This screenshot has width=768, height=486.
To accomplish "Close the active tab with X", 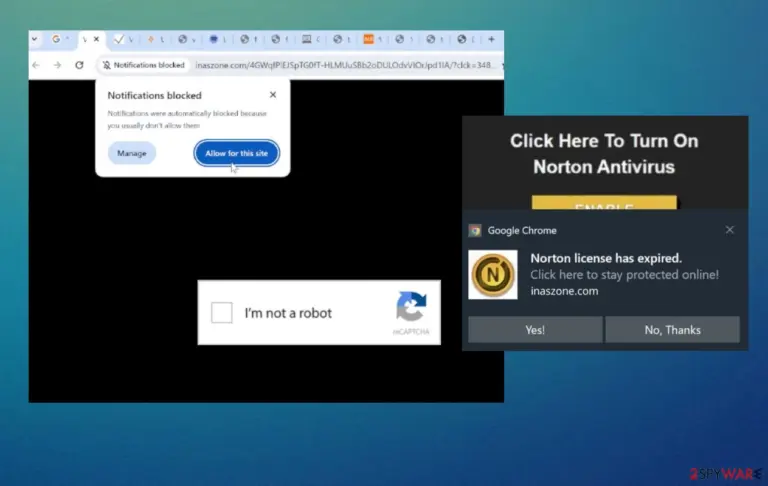I will [x=96, y=39].
